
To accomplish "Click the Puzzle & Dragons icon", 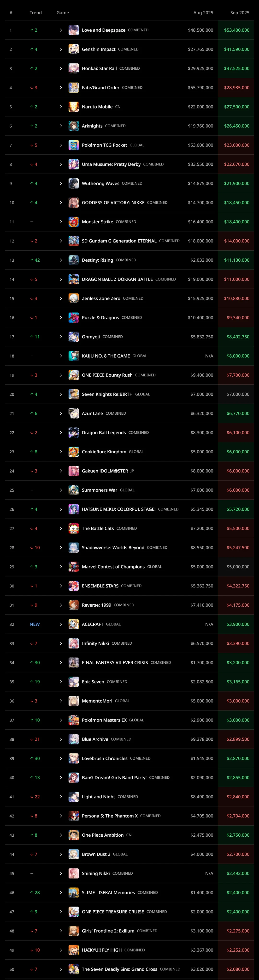I will [x=74, y=318].
